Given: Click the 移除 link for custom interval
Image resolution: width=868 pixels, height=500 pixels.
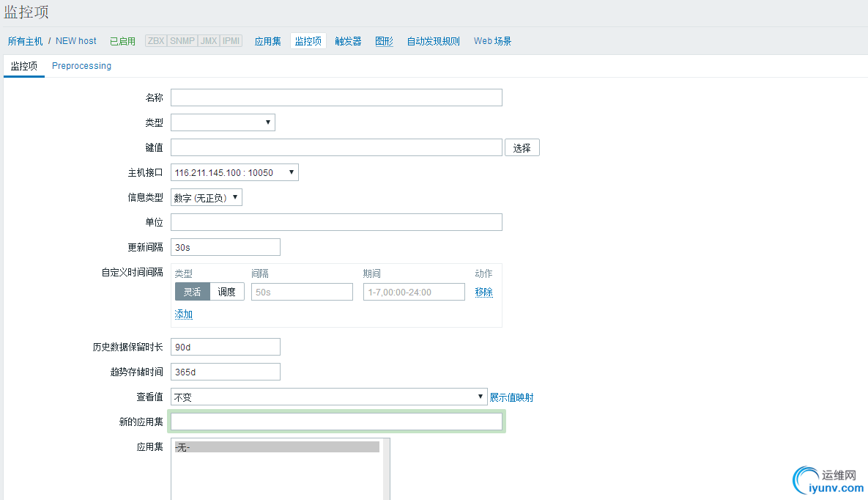Looking at the screenshot, I should [483, 292].
